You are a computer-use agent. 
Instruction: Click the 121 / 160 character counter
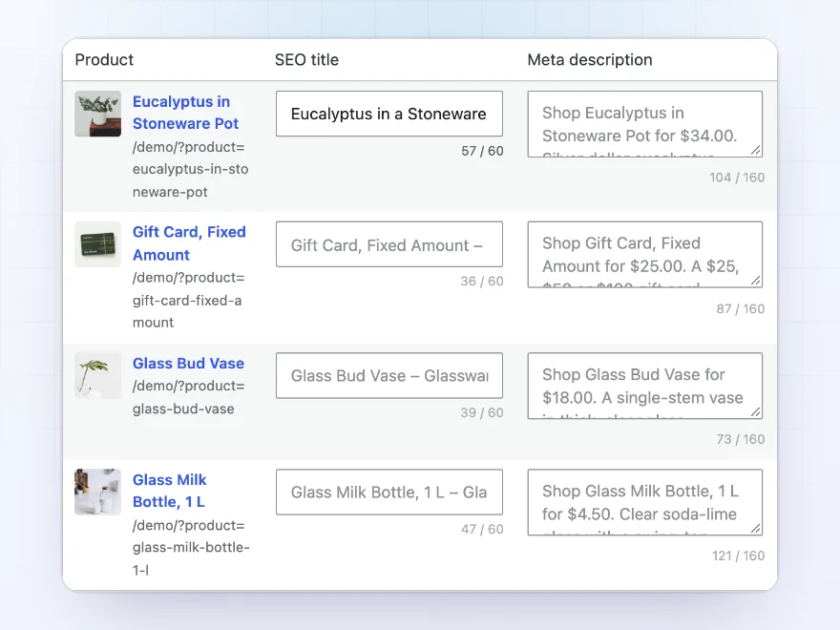click(x=738, y=556)
